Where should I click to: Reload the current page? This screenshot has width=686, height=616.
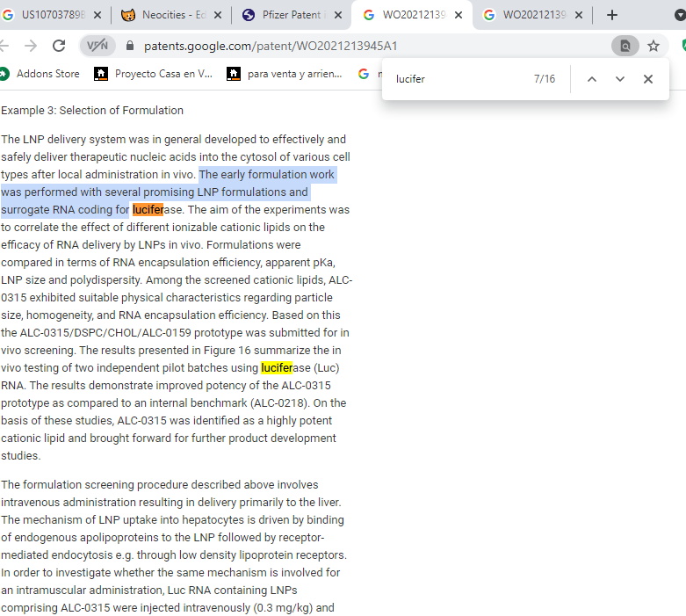coord(59,46)
